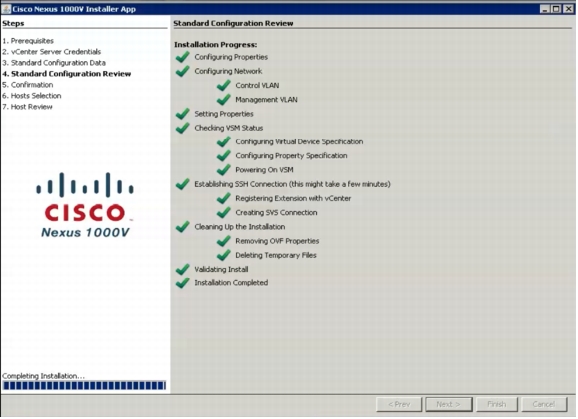Click the checkmark next to Deleting Temporary Files
This screenshot has width=578, height=419.
pos(223,255)
